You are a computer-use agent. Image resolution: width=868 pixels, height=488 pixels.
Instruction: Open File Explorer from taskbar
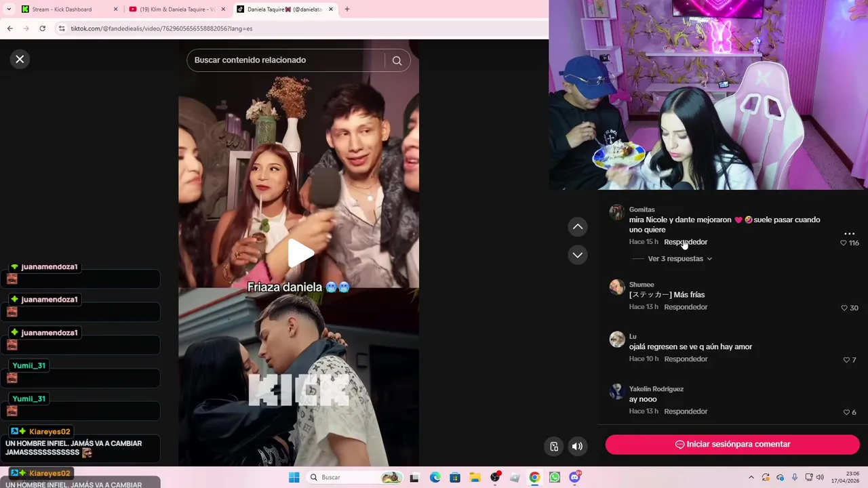[475, 477]
